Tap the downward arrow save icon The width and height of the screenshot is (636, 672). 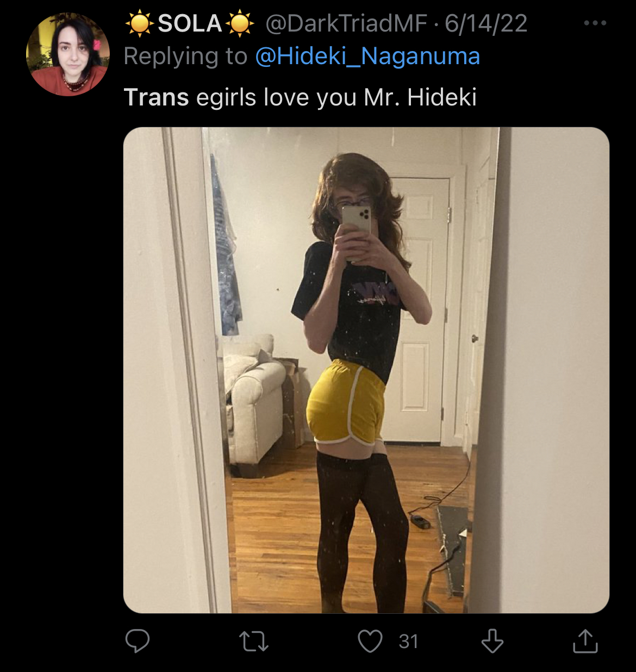(x=492, y=641)
